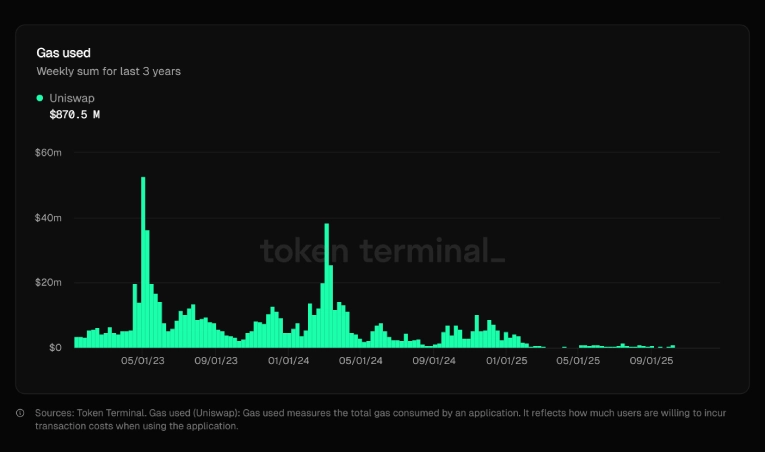
Task: Click the info icon beside the Sources footnote
Action: [x=21, y=413]
